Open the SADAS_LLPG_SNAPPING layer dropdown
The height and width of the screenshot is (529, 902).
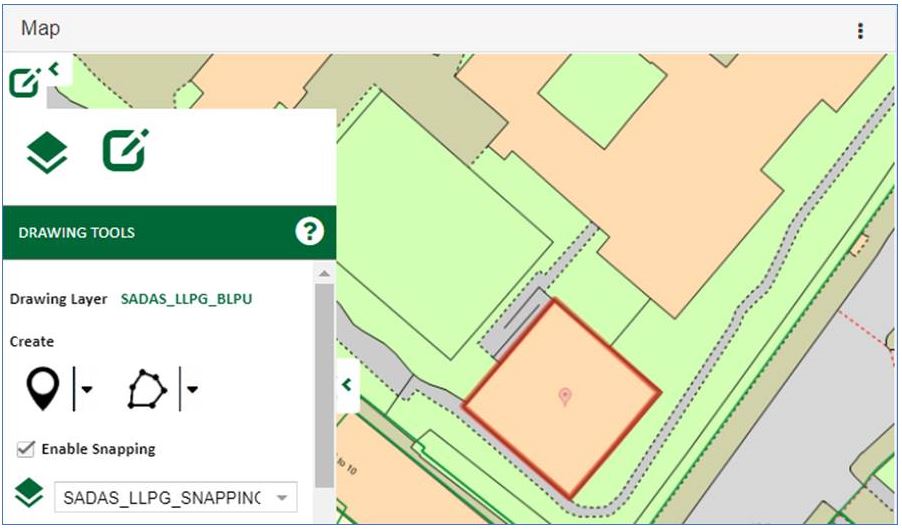tap(176, 497)
